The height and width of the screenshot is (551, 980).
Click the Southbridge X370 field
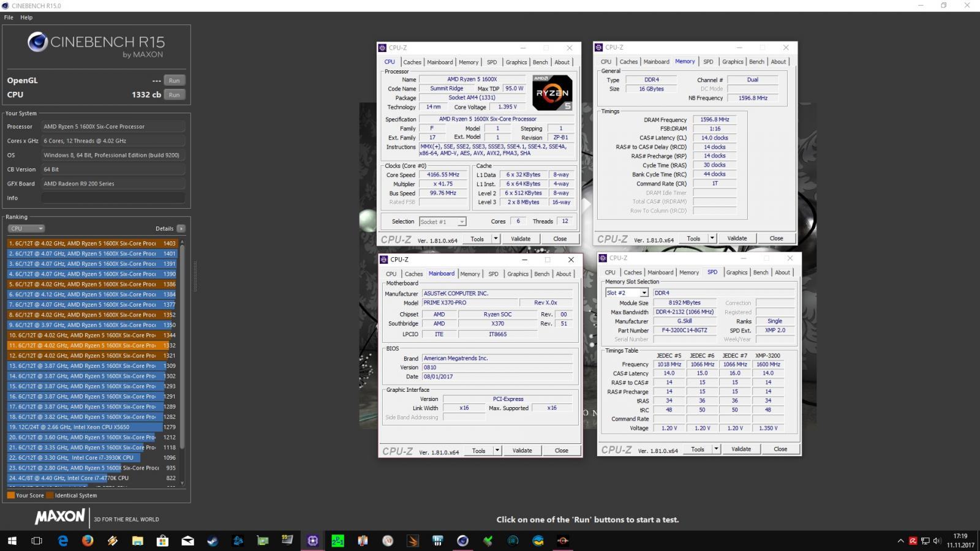coord(497,323)
